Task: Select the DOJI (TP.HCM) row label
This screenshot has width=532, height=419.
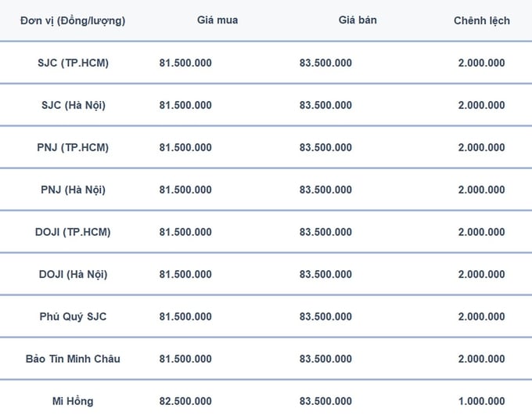Action: [x=73, y=232]
